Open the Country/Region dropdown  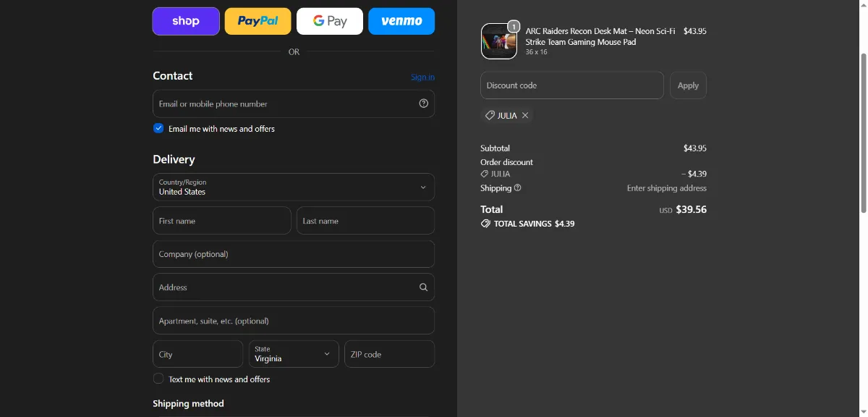tap(294, 187)
